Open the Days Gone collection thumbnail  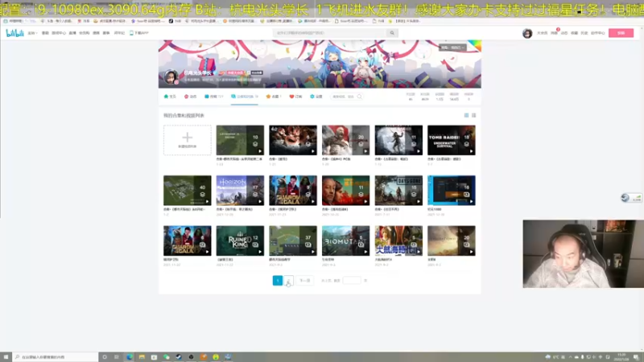point(398,191)
